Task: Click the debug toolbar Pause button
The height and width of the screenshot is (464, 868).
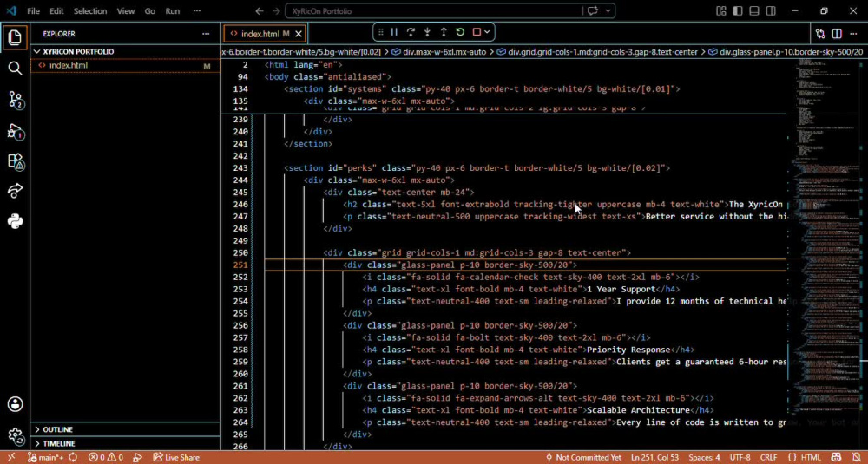Action: [x=394, y=32]
